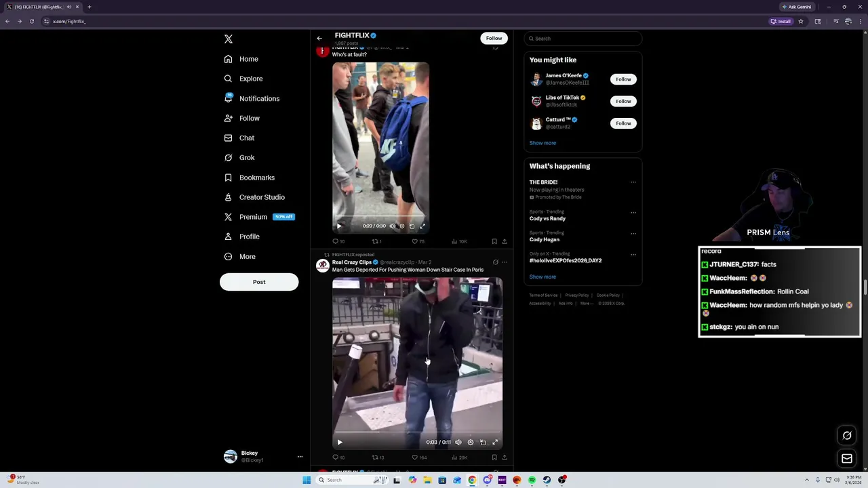868x488 pixels.
Task: Open Grok from the sidebar
Action: click(x=239, y=157)
